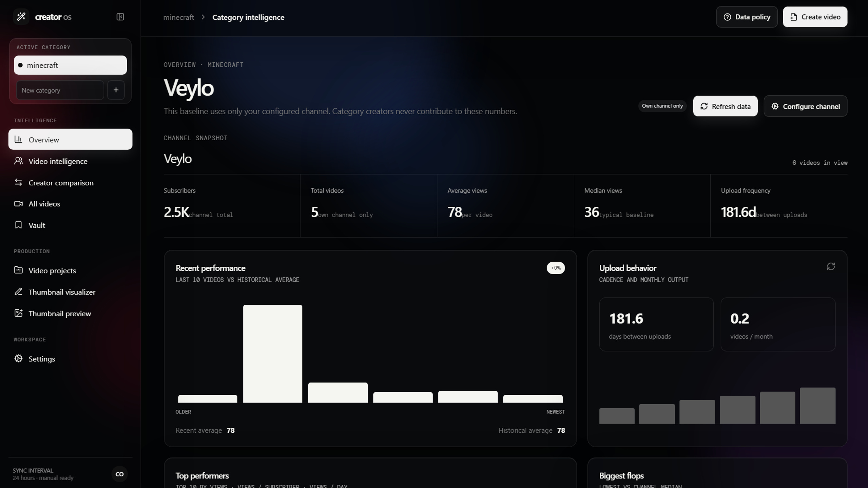
Task: Open the CO avatar badge
Action: tap(119, 474)
